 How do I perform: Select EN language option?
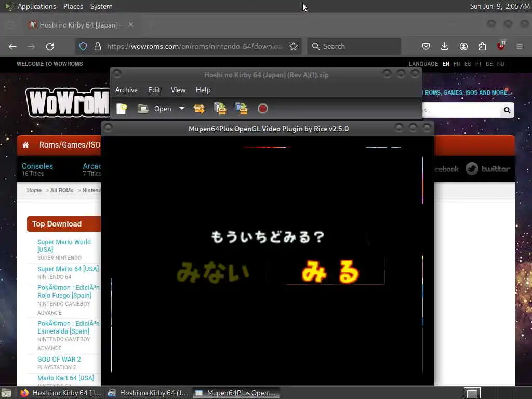[x=446, y=64]
